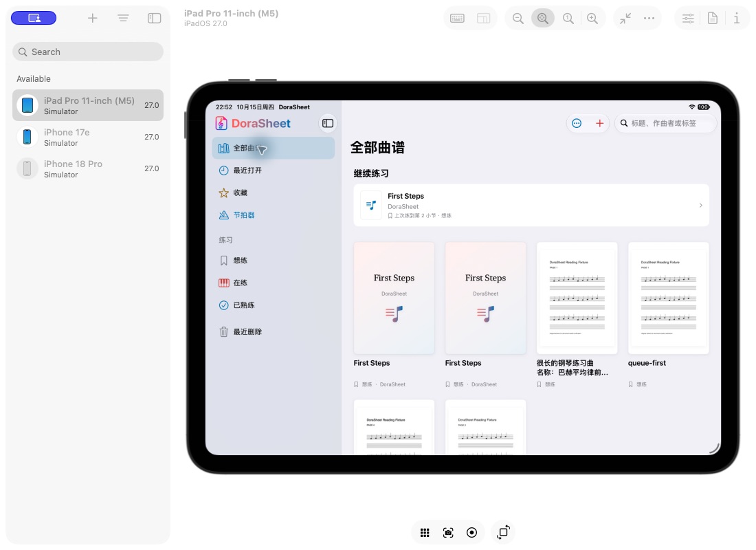
Task: Select iPhone 18 Pro simulator
Action: click(x=88, y=169)
